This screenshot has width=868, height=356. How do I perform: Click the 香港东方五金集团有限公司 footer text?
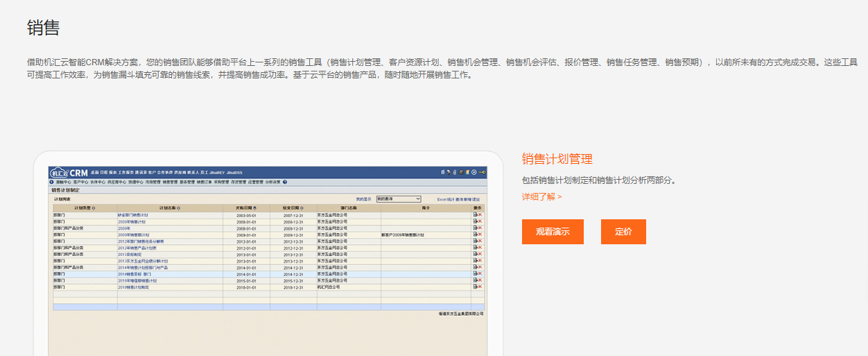click(x=461, y=314)
